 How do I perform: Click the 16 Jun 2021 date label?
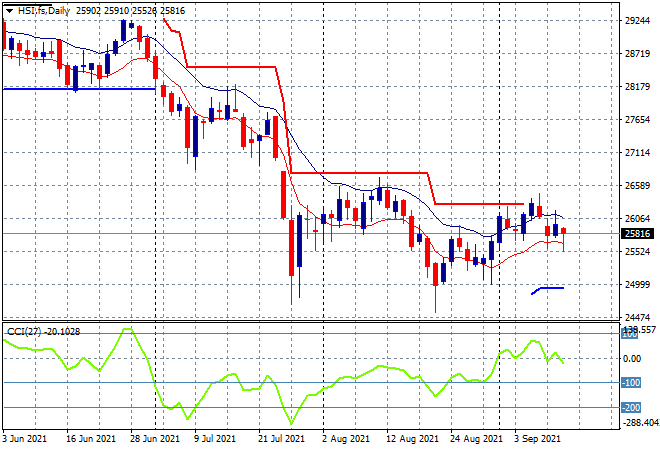click(90, 439)
